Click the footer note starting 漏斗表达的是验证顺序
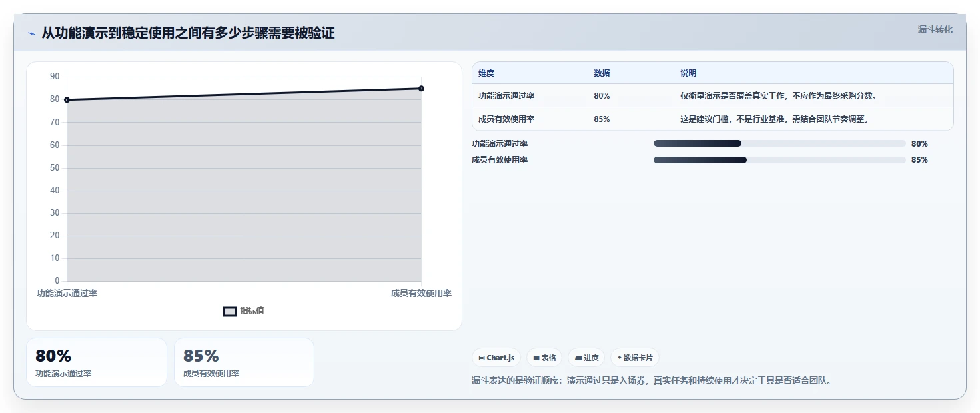980x413 pixels. (651, 381)
